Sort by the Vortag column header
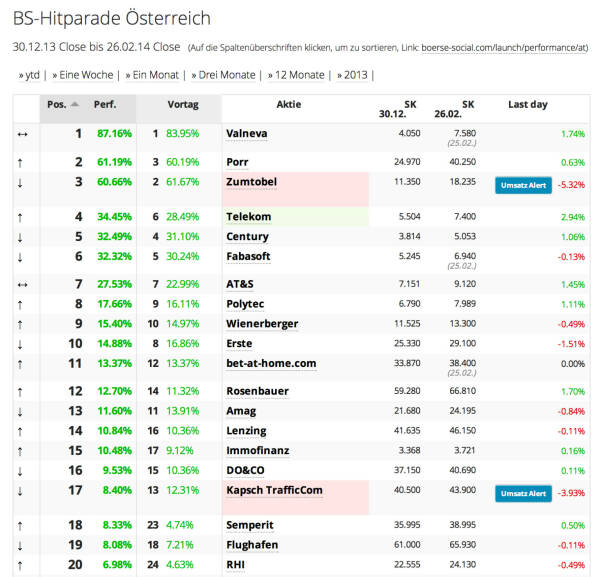 (182, 104)
